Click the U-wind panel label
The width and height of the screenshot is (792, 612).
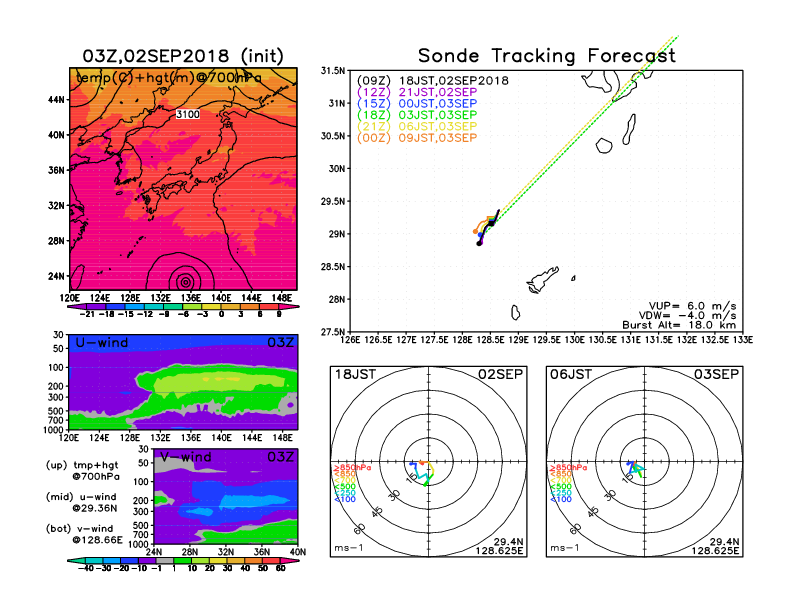click(101, 343)
